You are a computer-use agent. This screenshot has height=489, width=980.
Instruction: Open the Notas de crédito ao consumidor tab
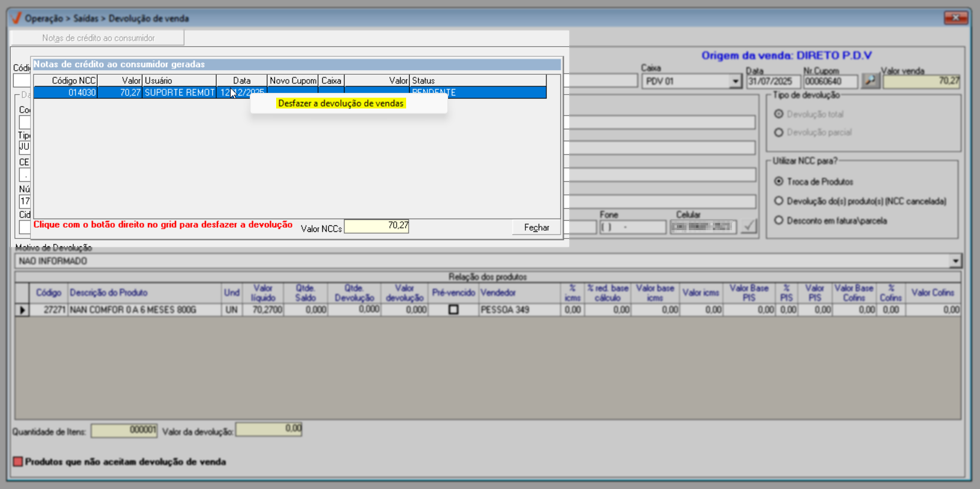click(98, 38)
